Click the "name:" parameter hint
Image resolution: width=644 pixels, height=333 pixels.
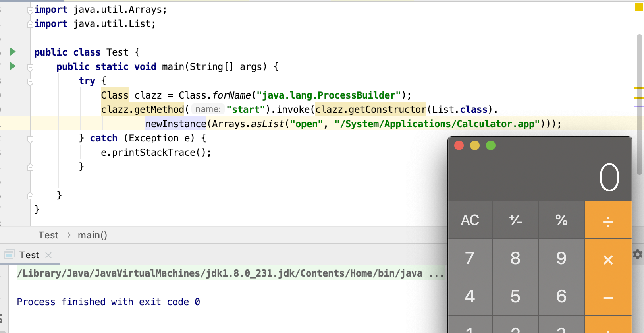[x=208, y=109]
